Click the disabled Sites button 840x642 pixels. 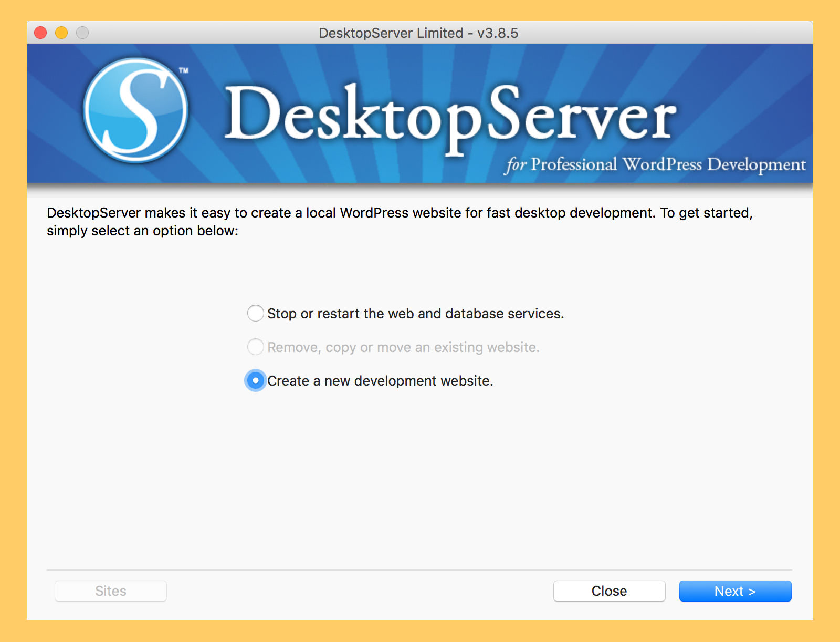111,591
